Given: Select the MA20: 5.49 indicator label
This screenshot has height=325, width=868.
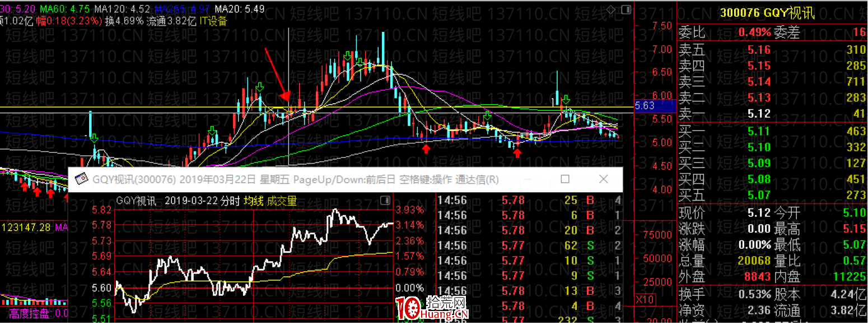Looking at the screenshot, I should (240, 9).
